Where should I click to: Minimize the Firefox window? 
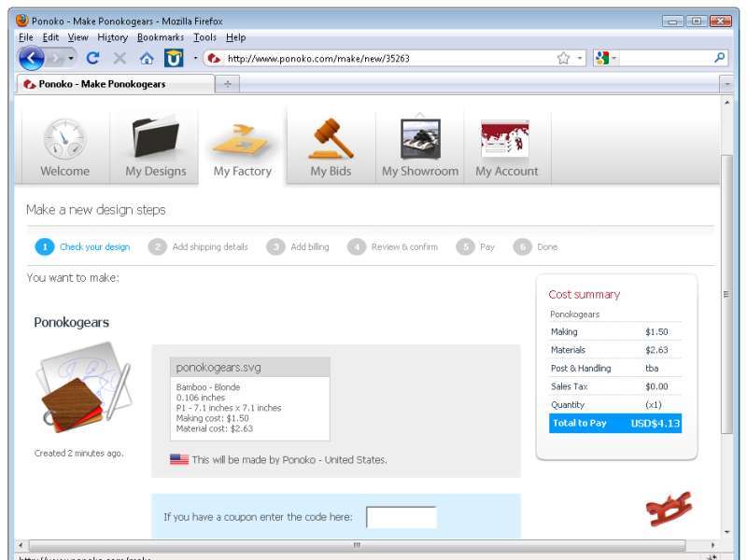pyautogui.click(x=672, y=21)
